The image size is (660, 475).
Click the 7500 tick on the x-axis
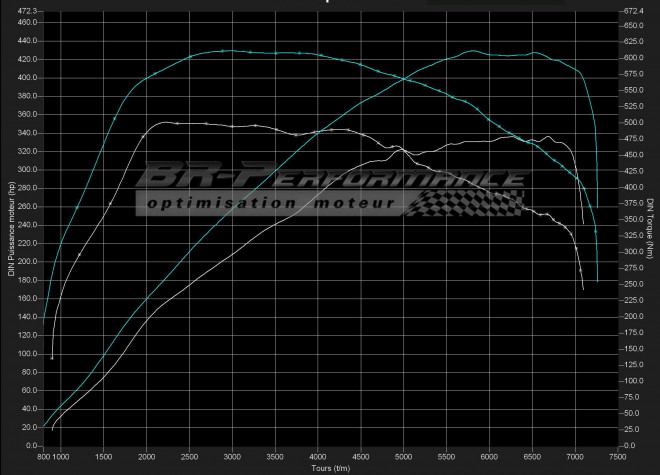point(617,457)
